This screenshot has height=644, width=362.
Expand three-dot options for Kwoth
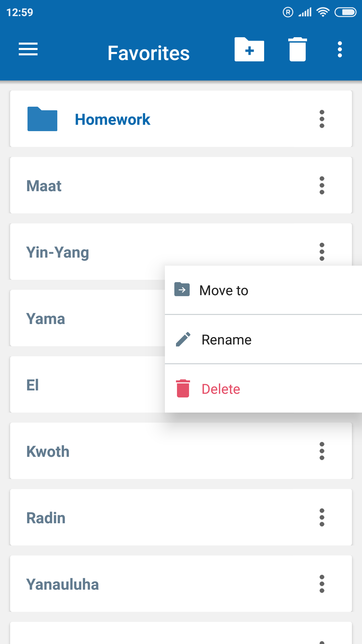point(322,451)
